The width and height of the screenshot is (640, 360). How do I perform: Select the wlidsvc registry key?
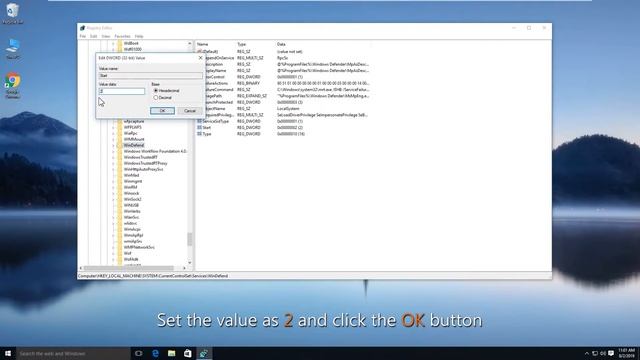point(131,223)
